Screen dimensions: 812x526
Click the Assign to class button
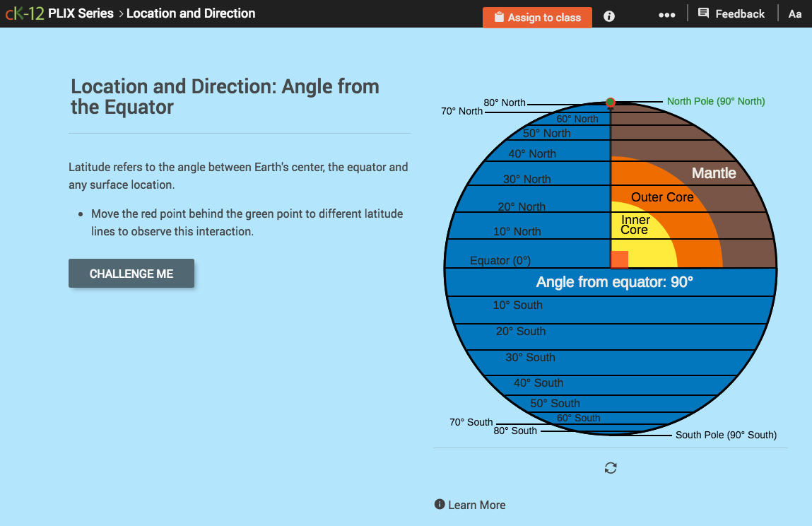(x=537, y=17)
